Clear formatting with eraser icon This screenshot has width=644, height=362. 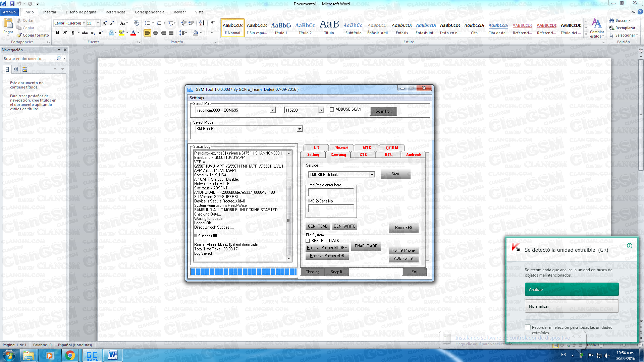coord(136,23)
